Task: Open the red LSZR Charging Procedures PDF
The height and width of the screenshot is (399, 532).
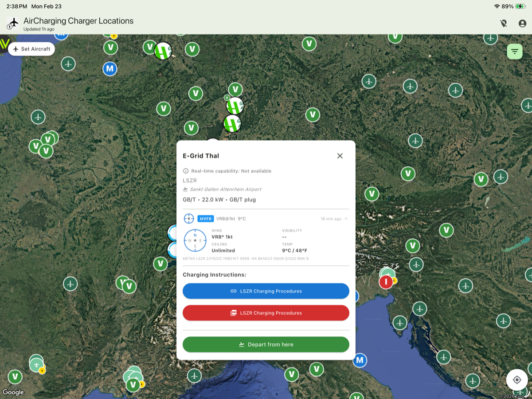Action: [266, 313]
